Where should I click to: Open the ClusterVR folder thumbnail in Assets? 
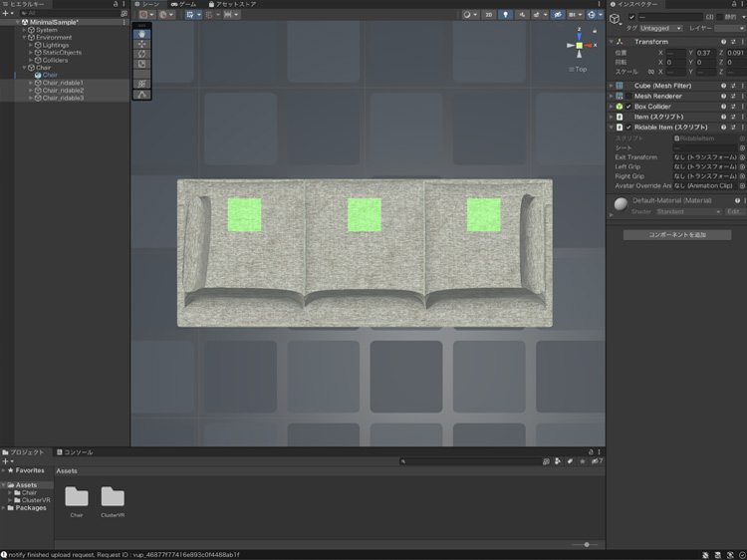[x=113, y=497]
